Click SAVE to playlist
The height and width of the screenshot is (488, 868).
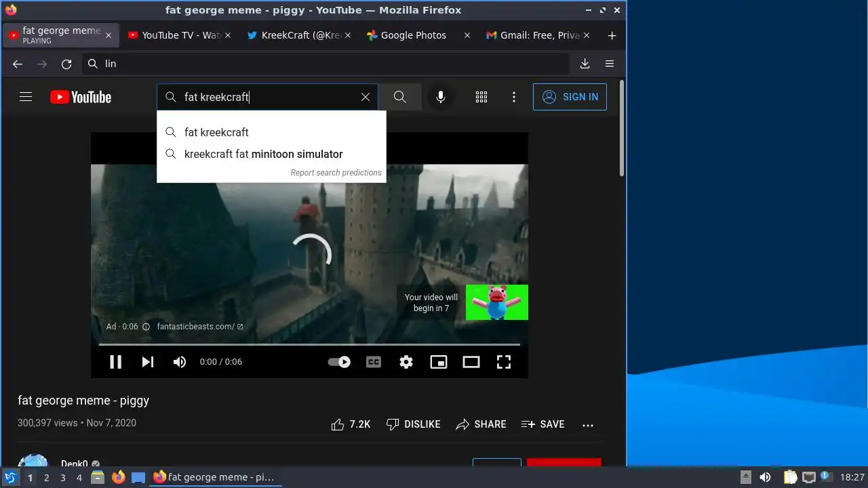tap(542, 424)
